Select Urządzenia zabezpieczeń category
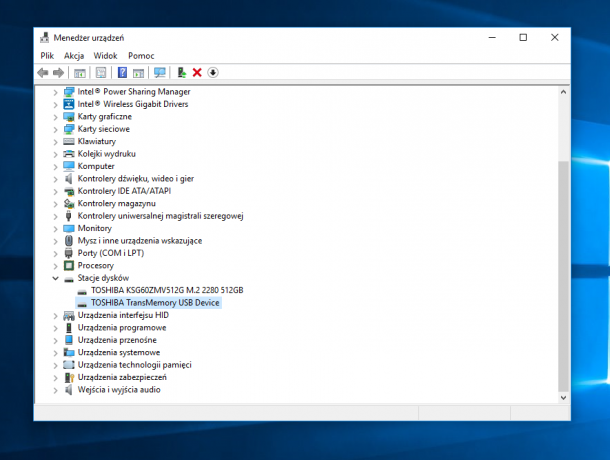 [x=122, y=377]
